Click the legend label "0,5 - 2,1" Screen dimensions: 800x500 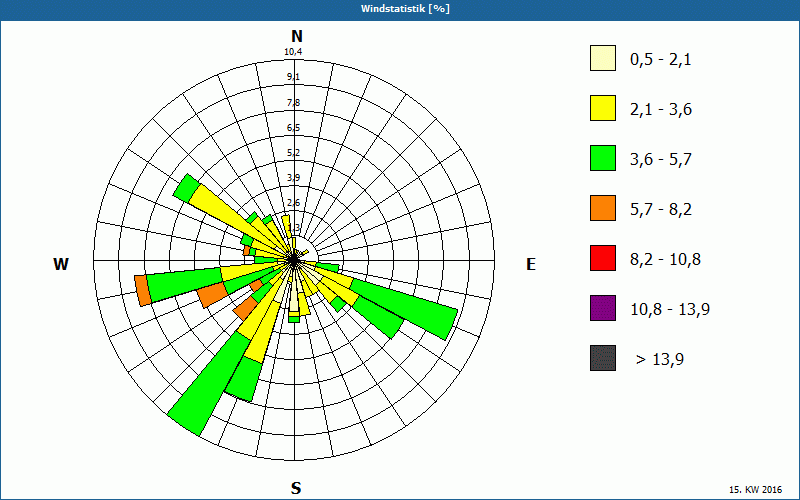click(661, 60)
